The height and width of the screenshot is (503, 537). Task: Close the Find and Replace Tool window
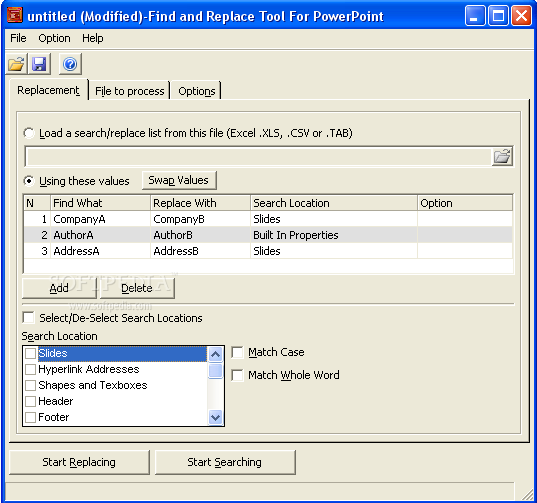(521, 15)
